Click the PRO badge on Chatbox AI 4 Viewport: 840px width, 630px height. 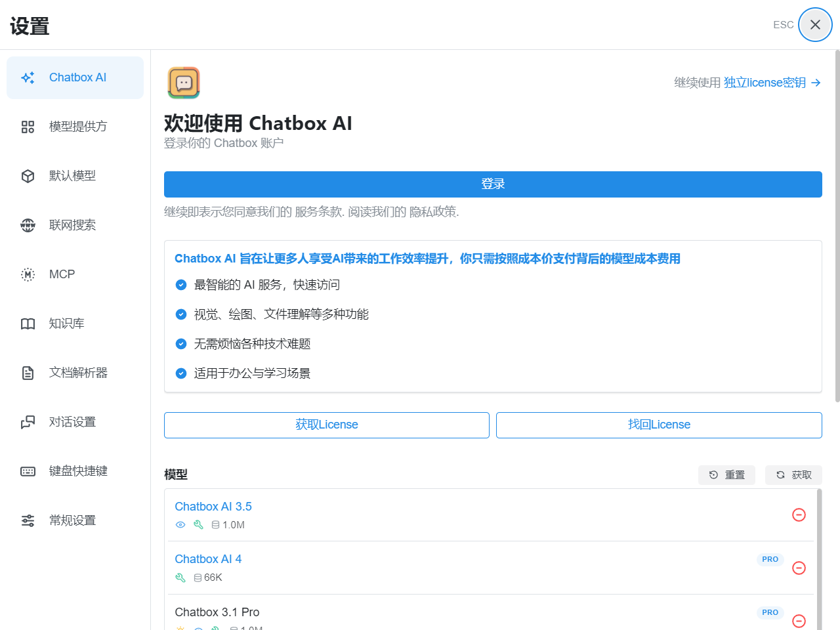pos(770,560)
